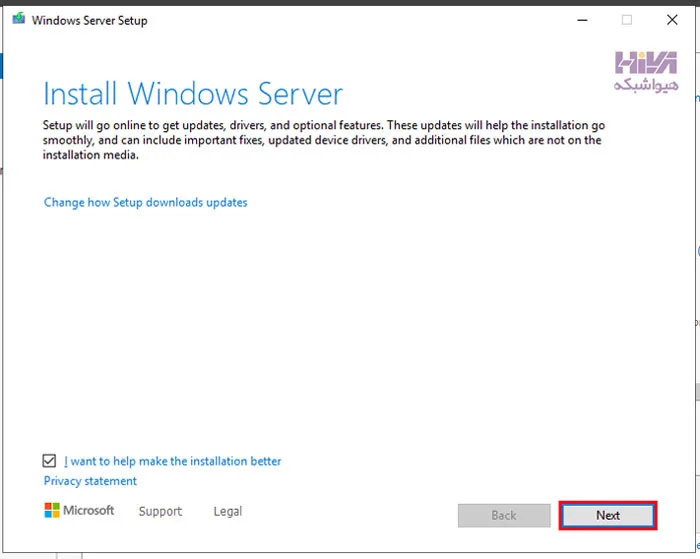
Task: Click the Windows Server Setup title icon
Action: pyautogui.click(x=19, y=19)
